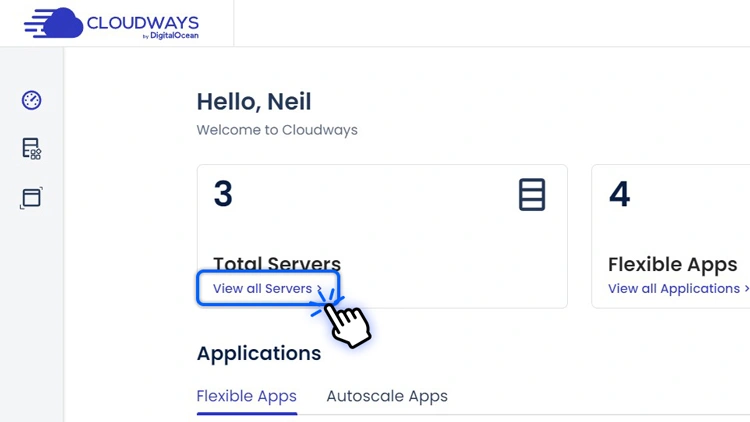This screenshot has width=750, height=422.
Task: Click the arrow after View all Servers
Action: point(320,289)
